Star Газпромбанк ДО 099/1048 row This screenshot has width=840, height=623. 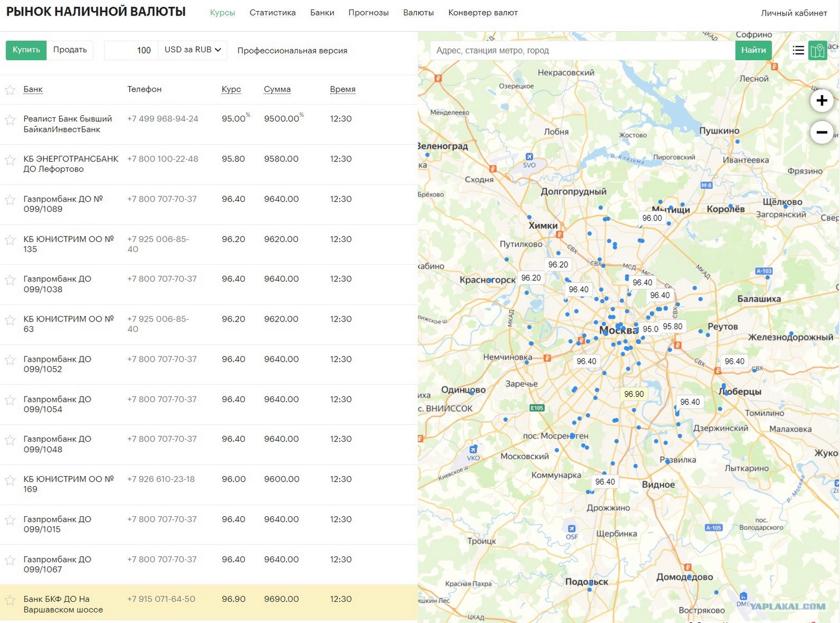(x=10, y=440)
